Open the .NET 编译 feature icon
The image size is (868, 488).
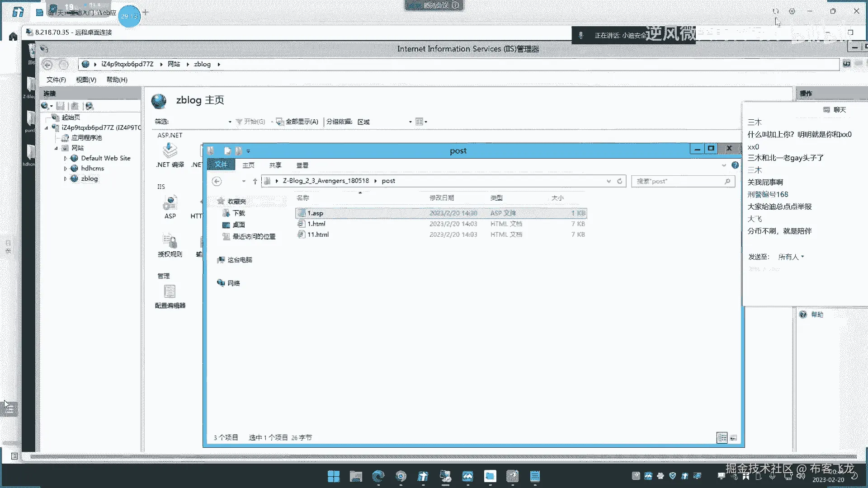(x=170, y=151)
